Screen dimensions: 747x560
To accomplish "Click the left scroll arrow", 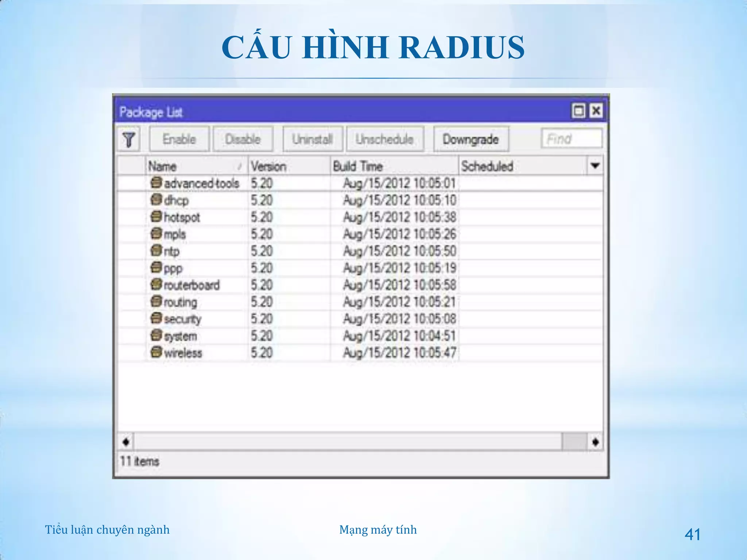I will (x=126, y=442).
